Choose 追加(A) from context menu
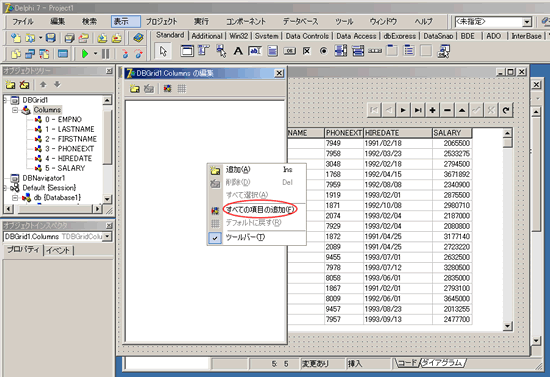The image size is (550, 377). pyautogui.click(x=257, y=170)
